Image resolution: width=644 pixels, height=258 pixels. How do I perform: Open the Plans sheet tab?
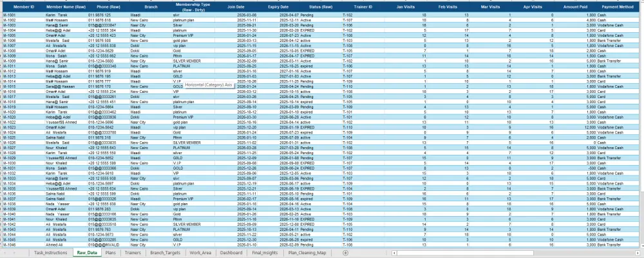pos(110,253)
